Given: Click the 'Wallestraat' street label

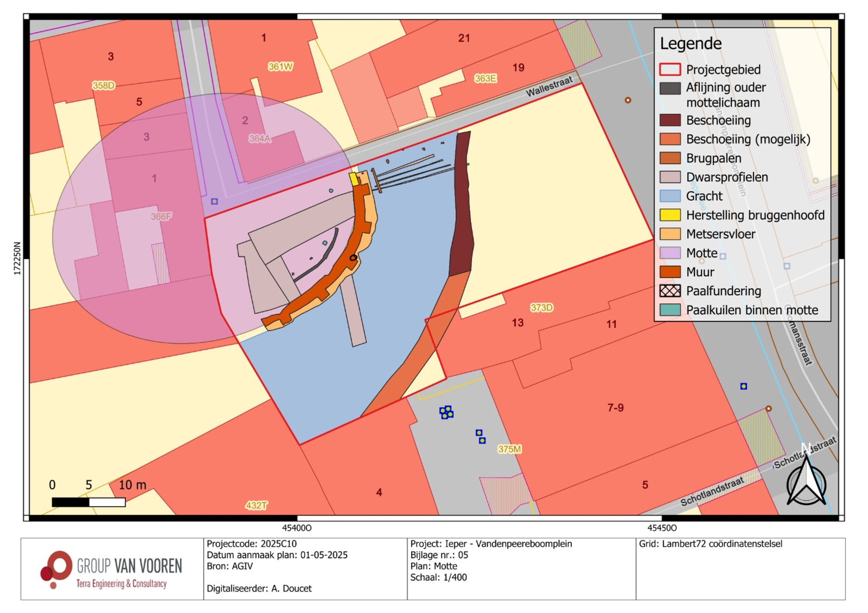Looking at the screenshot, I should pyautogui.click(x=549, y=86).
